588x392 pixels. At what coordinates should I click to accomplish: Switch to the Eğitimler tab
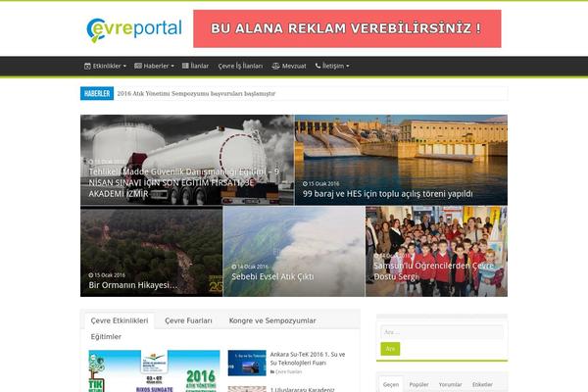click(x=106, y=337)
